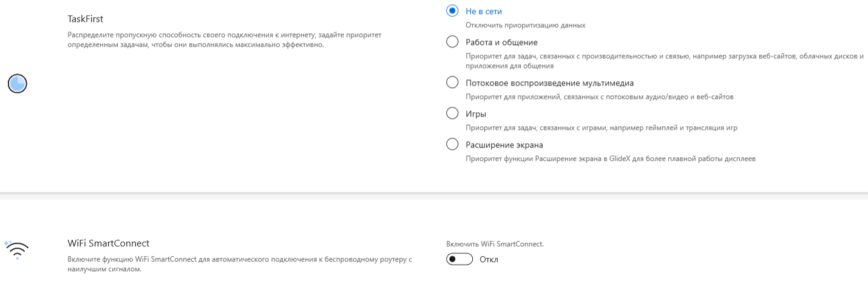Image resolution: width=868 pixels, height=281 pixels.
Task: Click the WiFi SmartConnect signal icon
Action: pos(17,249)
